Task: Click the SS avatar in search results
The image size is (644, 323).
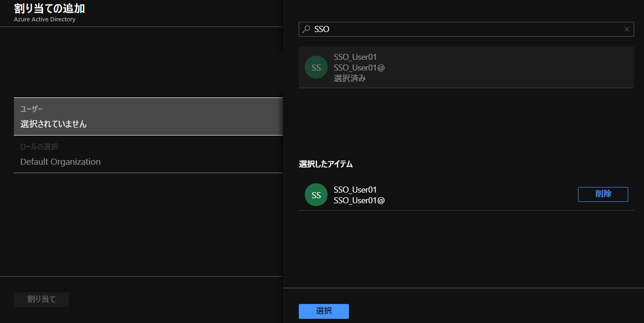Action: pos(316,67)
